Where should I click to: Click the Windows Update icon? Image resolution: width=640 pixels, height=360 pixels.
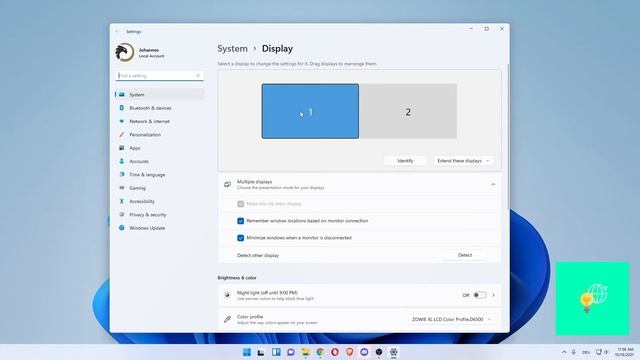pyautogui.click(x=122, y=228)
